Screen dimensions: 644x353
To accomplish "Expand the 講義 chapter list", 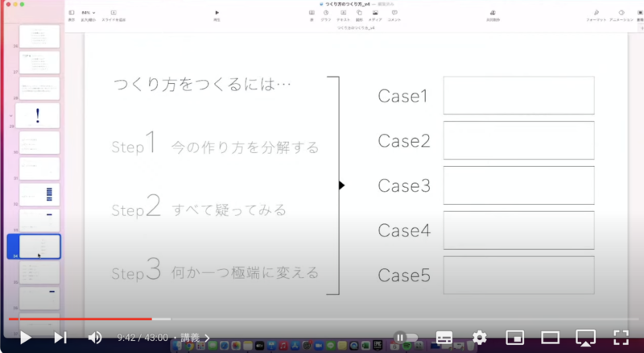I will point(196,338).
